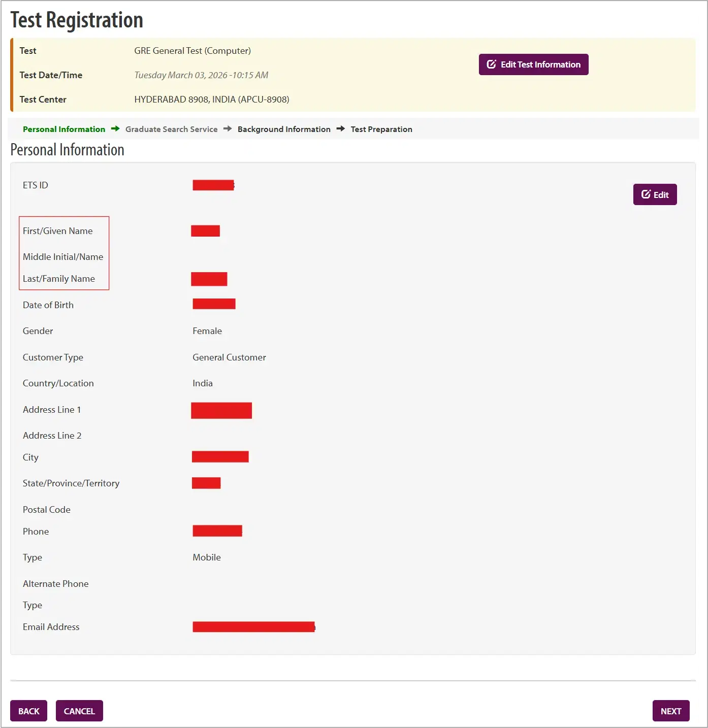
Task: Open the Test Preparation step
Action: [x=381, y=129]
